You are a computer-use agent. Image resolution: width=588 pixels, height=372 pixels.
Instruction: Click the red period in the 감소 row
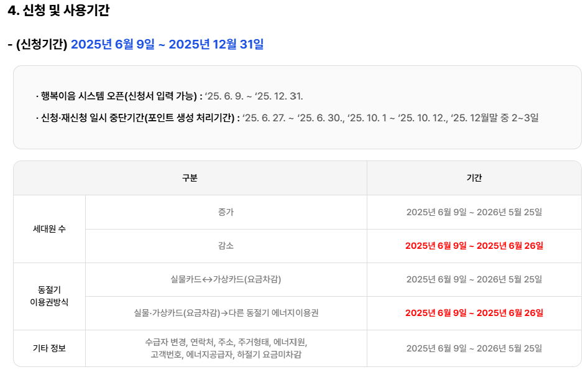[474, 246]
